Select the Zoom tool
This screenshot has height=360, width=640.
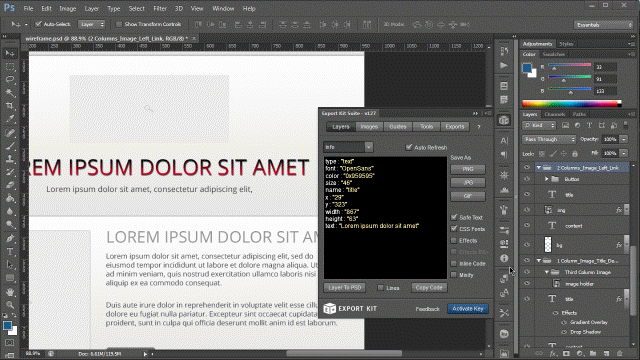tap(10, 304)
